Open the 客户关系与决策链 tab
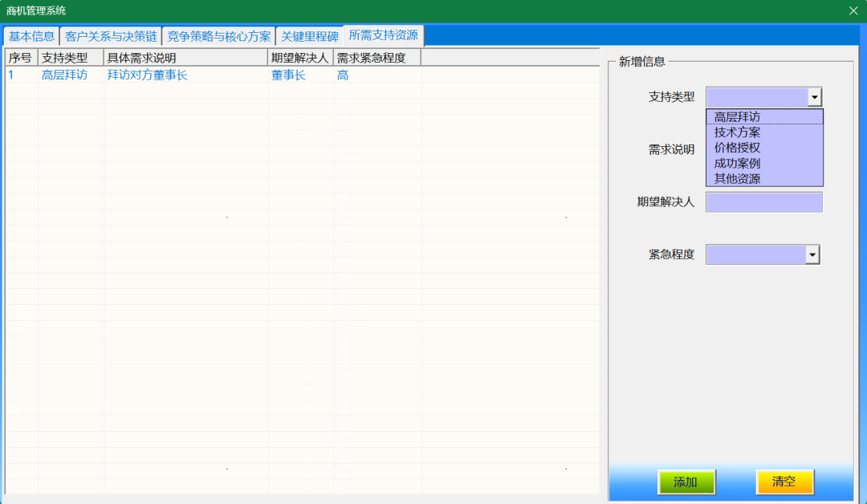Viewport: 867px width, 504px height. pyautogui.click(x=111, y=36)
